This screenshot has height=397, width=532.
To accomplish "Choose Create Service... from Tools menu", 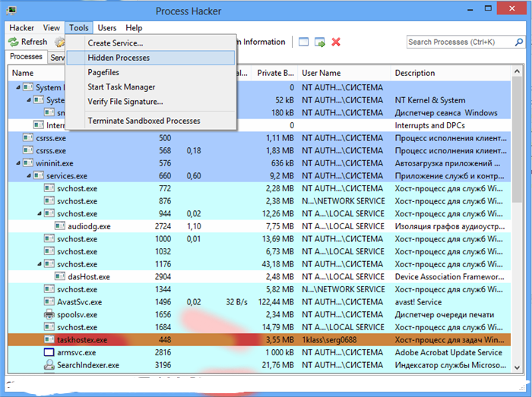I will tap(150, 43).
